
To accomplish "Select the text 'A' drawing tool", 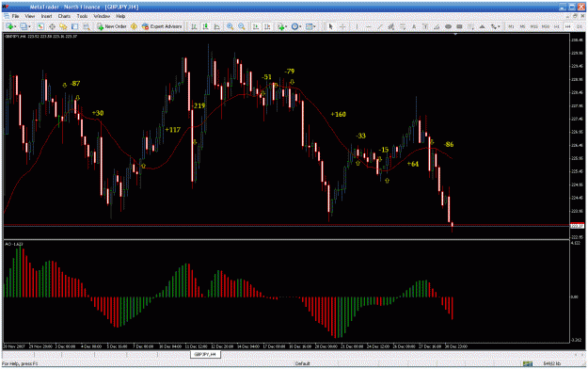I will (x=414, y=26).
